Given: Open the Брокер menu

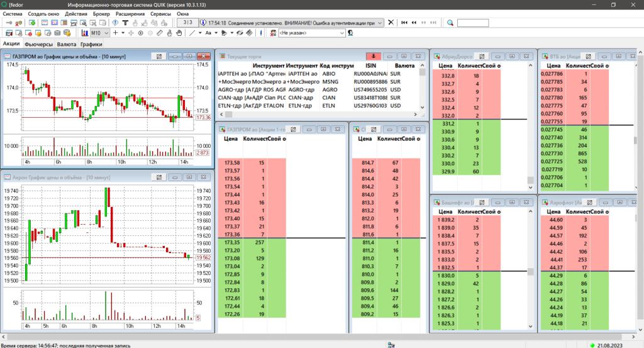Looking at the screenshot, I should (100, 13).
